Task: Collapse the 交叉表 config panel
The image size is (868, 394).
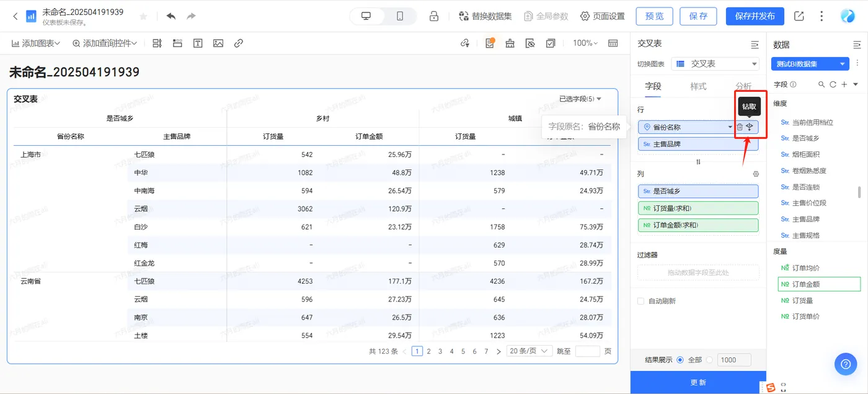Action: (x=755, y=45)
